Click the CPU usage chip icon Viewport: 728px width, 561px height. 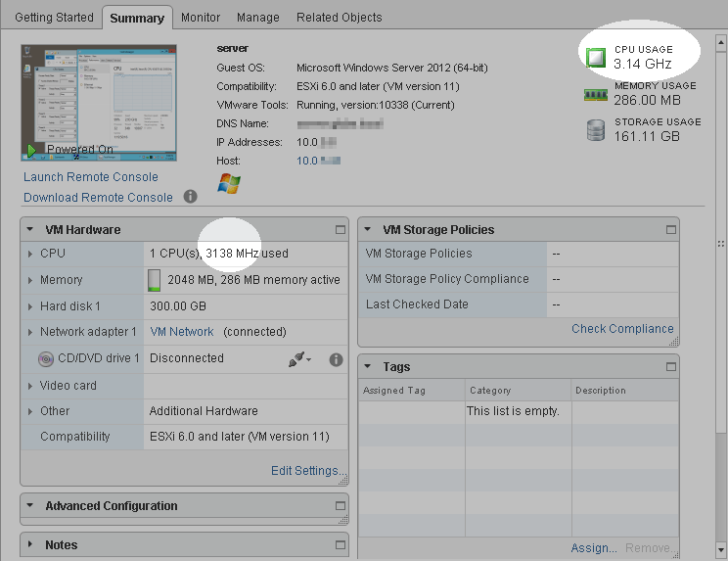coord(596,57)
